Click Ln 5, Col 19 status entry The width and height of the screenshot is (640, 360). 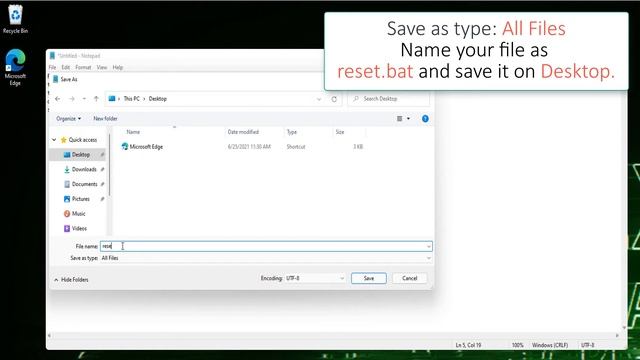468,345
